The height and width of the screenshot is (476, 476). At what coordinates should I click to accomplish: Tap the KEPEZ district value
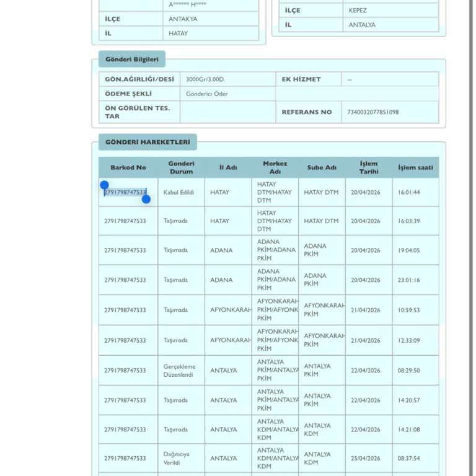tap(358, 11)
